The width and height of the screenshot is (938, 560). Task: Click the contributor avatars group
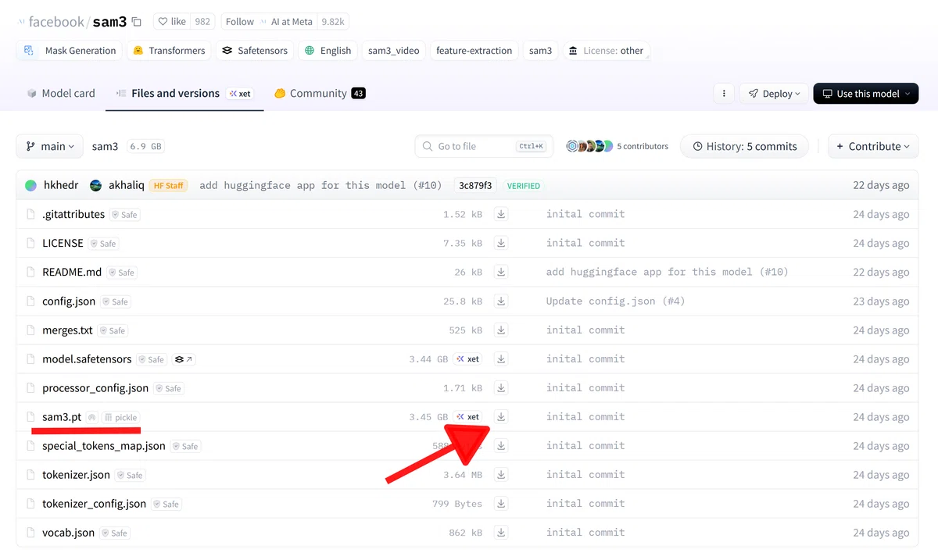589,146
